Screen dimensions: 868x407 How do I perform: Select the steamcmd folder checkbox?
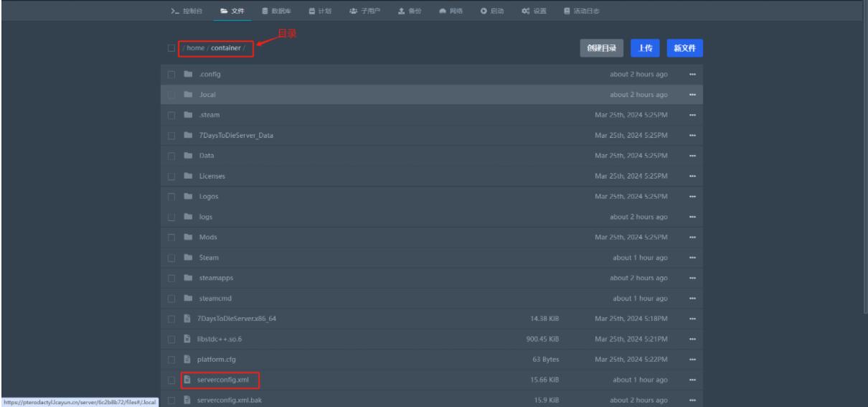point(171,298)
